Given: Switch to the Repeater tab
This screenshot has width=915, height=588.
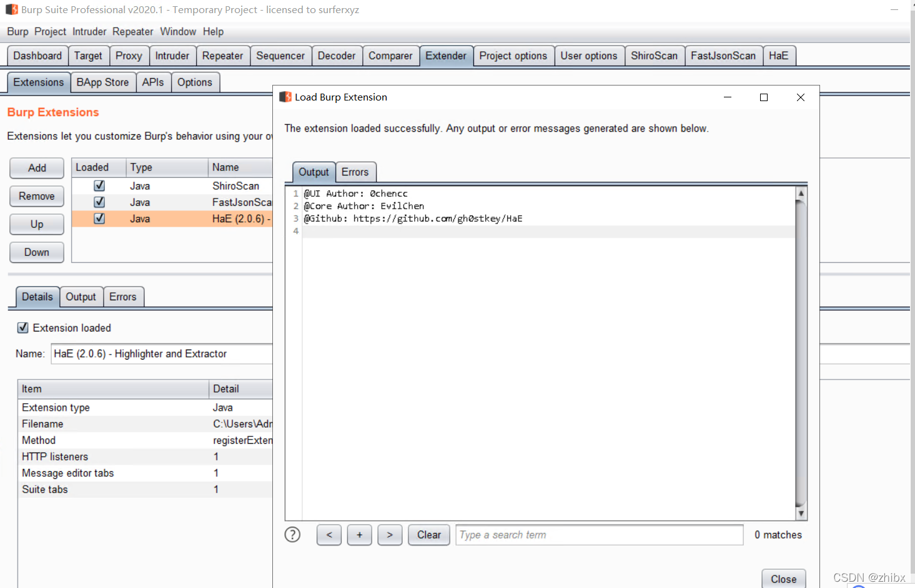Looking at the screenshot, I should tap(223, 56).
